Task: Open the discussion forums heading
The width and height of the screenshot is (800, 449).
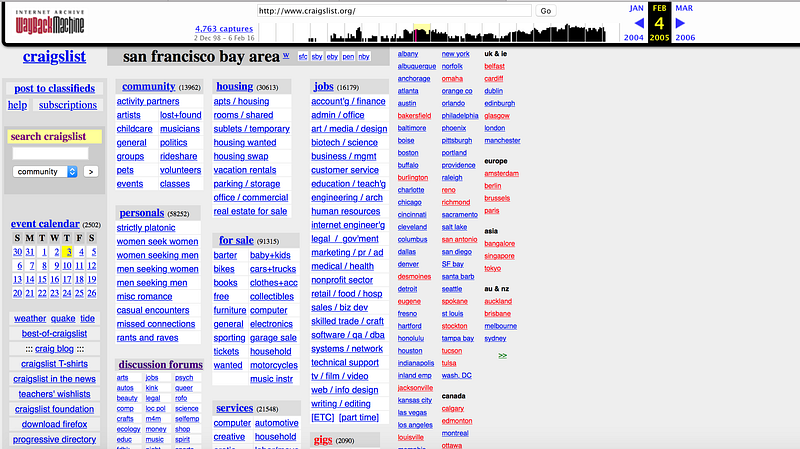Action: (x=161, y=365)
